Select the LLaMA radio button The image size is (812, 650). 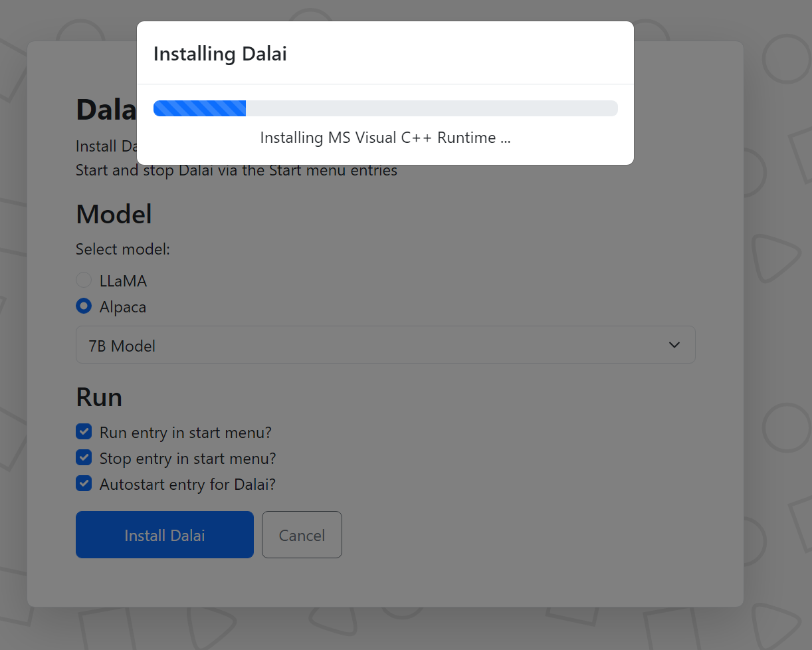(84, 280)
